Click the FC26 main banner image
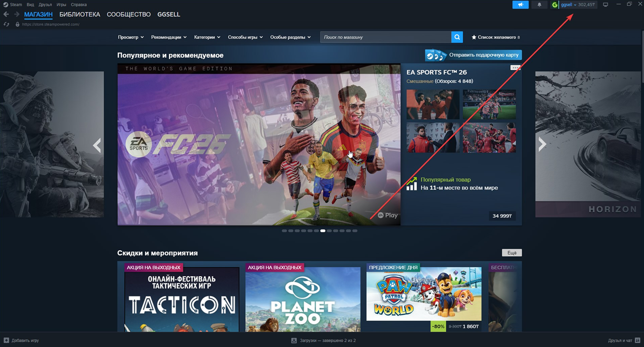The image size is (644, 347). click(259, 144)
